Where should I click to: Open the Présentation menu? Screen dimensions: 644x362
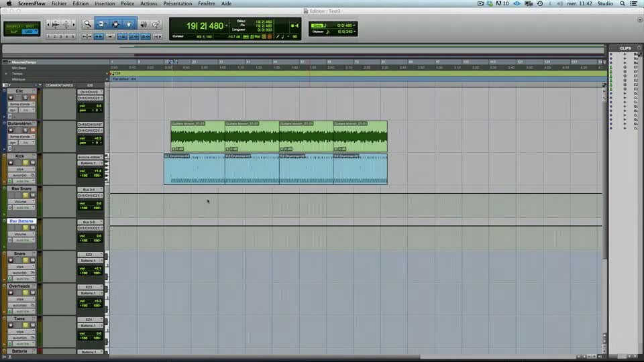click(x=177, y=3)
